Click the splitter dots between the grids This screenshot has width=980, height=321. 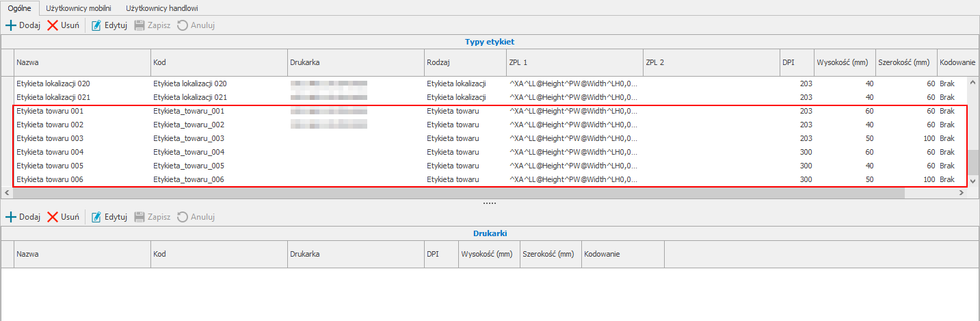click(x=489, y=203)
